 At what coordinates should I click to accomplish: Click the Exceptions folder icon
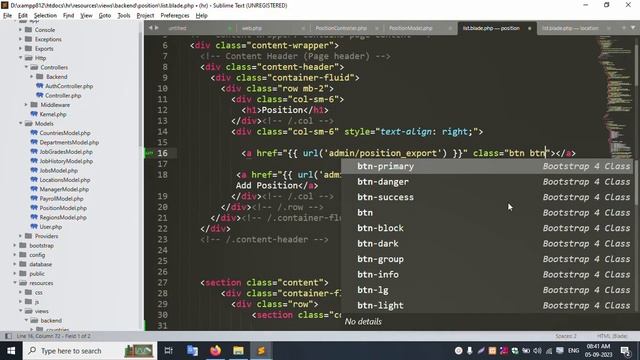pyautogui.click(x=28, y=39)
